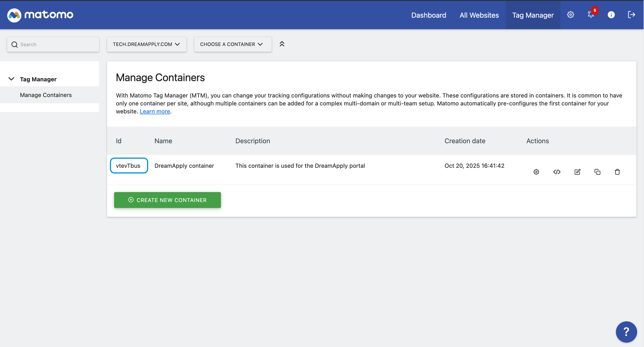Follow the Learn more link

click(155, 111)
